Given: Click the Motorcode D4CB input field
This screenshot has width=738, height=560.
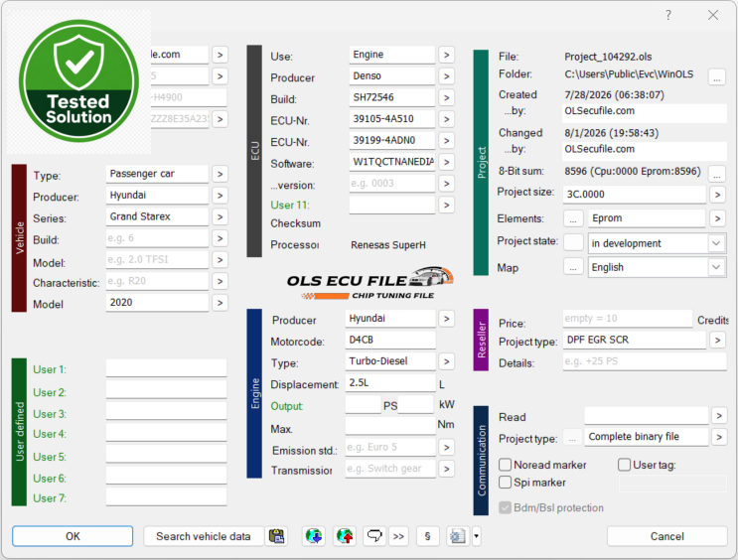Looking at the screenshot, I should pos(390,340).
